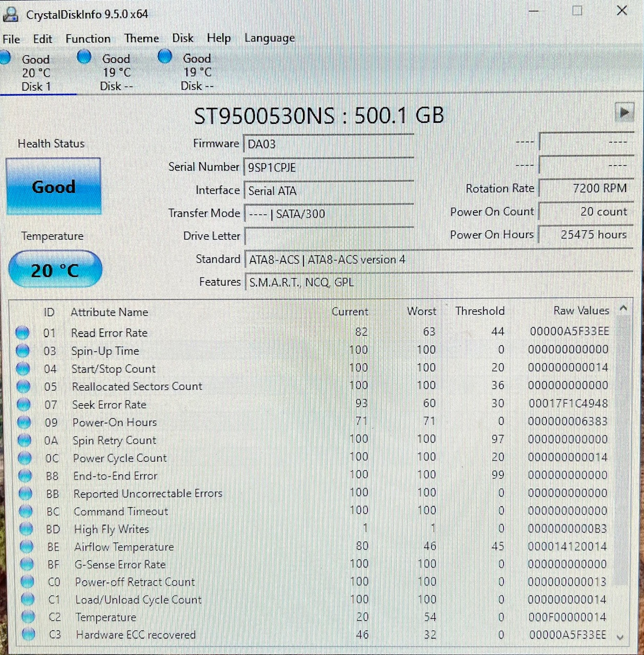Select the High Fly Writes attribute name

click(x=112, y=529)
